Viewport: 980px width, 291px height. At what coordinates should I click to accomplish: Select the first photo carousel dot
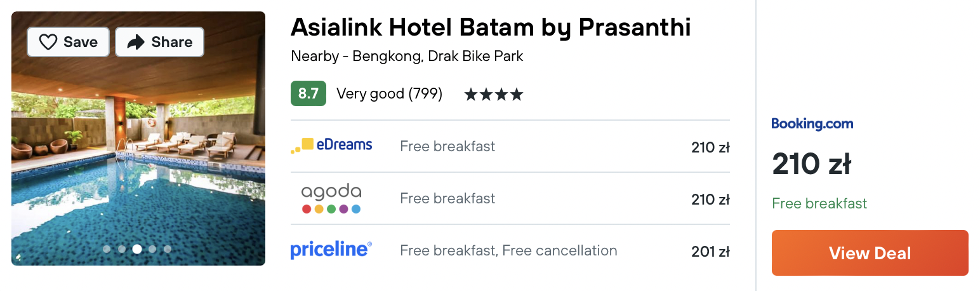point(107,249)
